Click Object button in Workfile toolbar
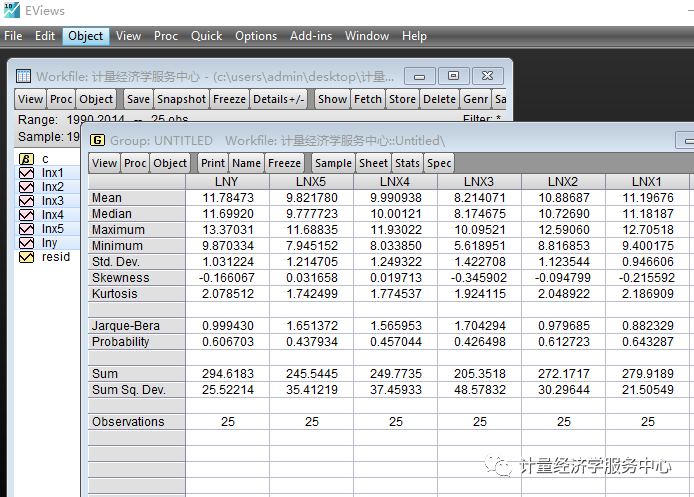Viewport: 694px width, 497px height. [96, 99]
